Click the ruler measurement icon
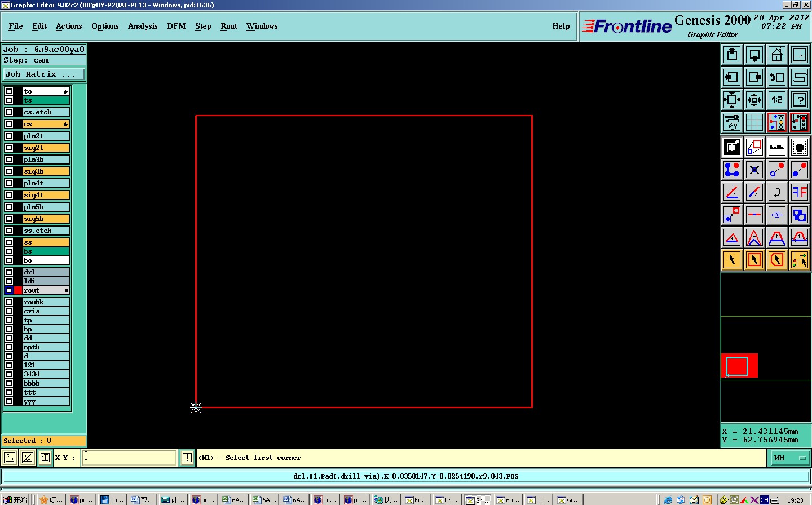 [777, 147]
